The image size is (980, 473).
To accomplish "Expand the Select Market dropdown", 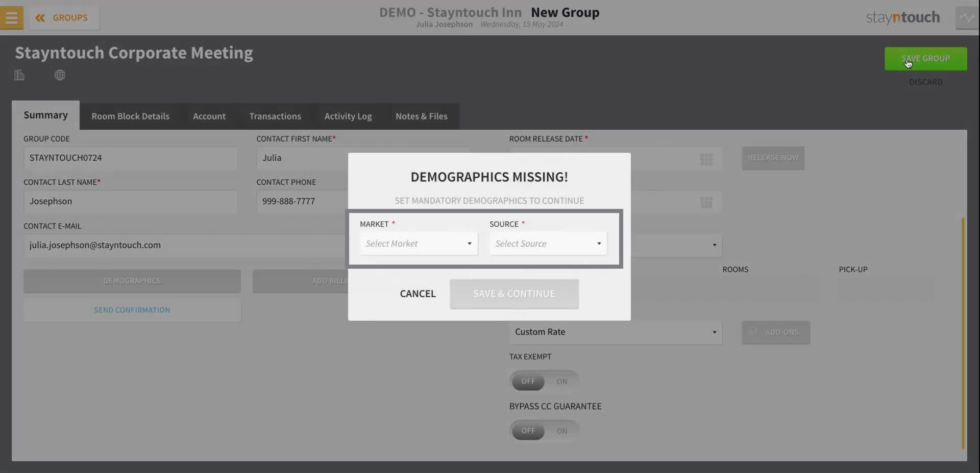I will (419, 244).
